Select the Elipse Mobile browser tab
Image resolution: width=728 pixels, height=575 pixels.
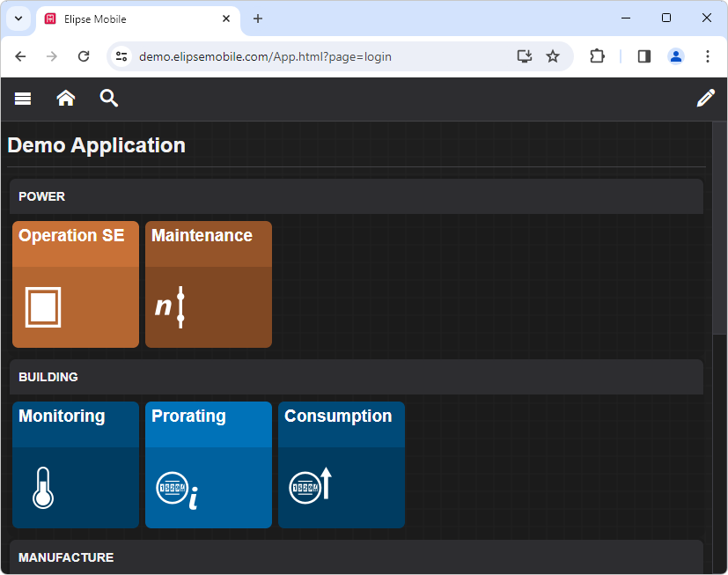(132, 18)
